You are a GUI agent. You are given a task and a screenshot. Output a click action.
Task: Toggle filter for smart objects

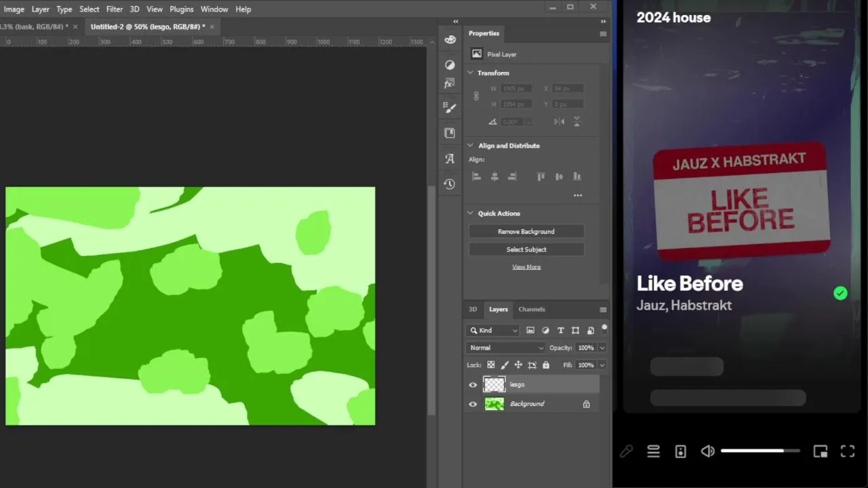coord(591,331)
